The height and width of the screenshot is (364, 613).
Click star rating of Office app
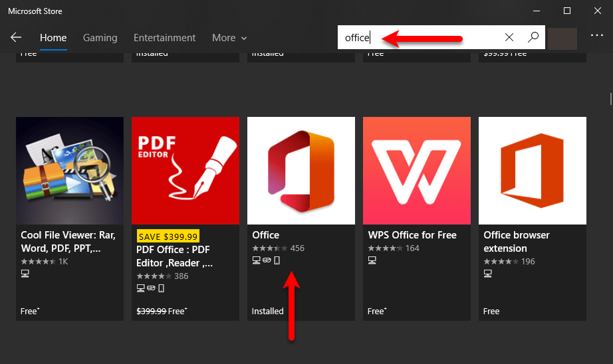270,248
